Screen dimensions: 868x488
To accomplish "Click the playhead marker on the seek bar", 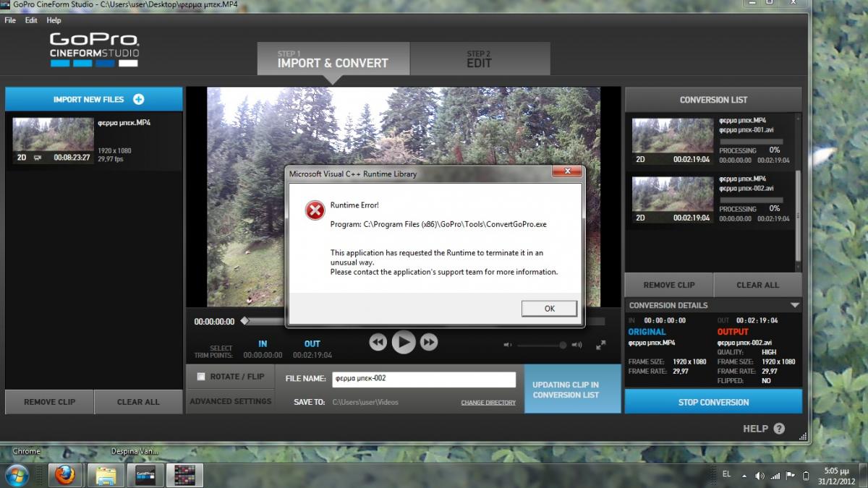I will (244, 320).
